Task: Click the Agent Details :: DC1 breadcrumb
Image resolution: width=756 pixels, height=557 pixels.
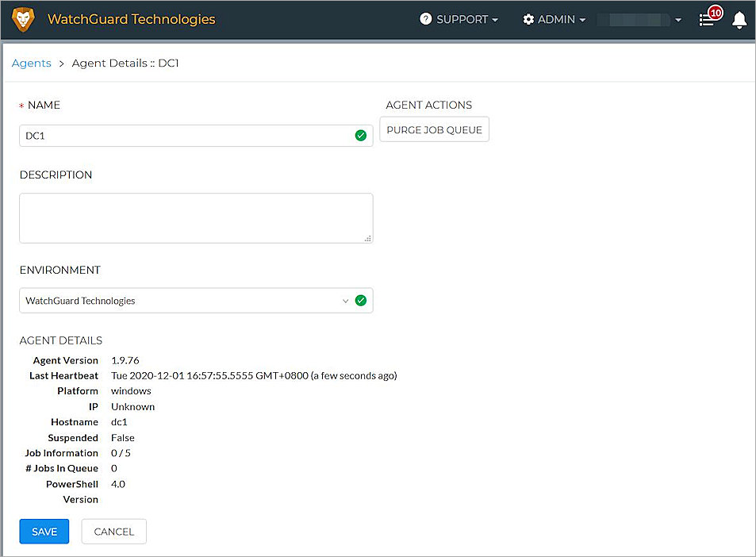Action: pyautogui.click(x=125, y=63)
